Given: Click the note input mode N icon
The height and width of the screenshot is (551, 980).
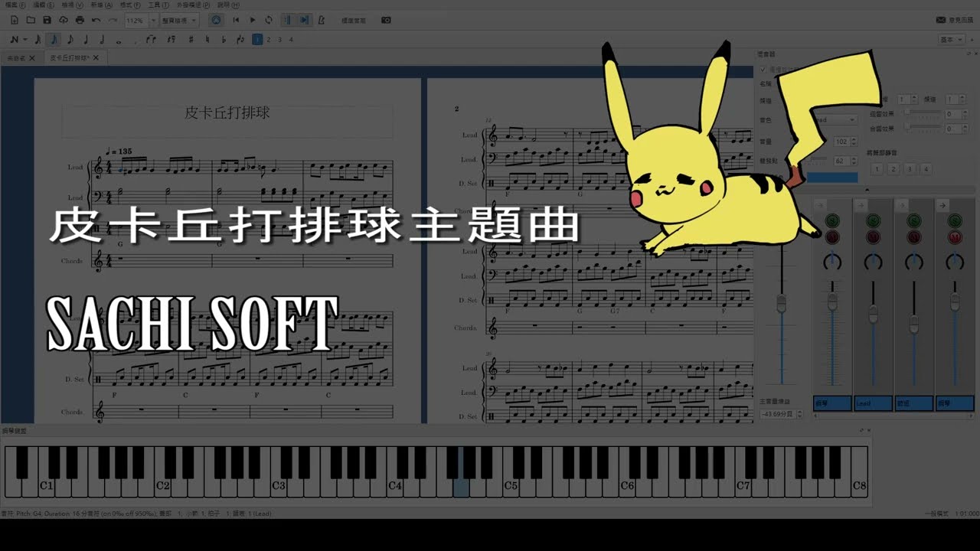Looking at the screenshot, I should (15, 39).
